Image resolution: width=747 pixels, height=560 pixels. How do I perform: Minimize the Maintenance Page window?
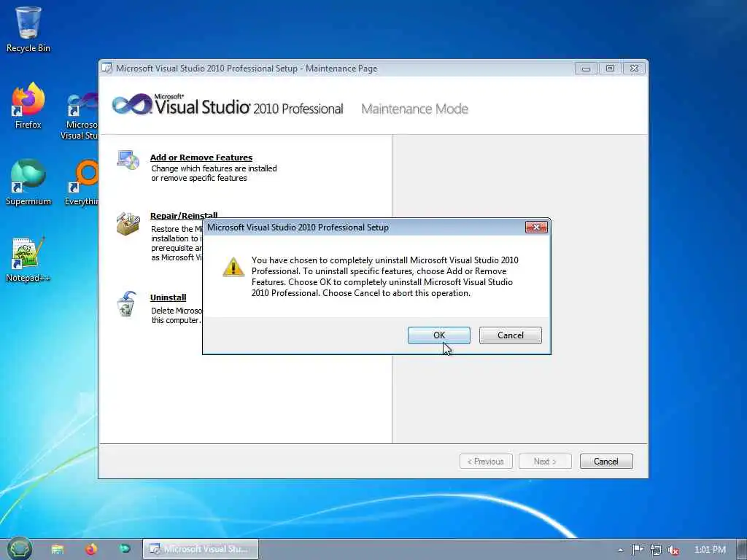point(586,69)
